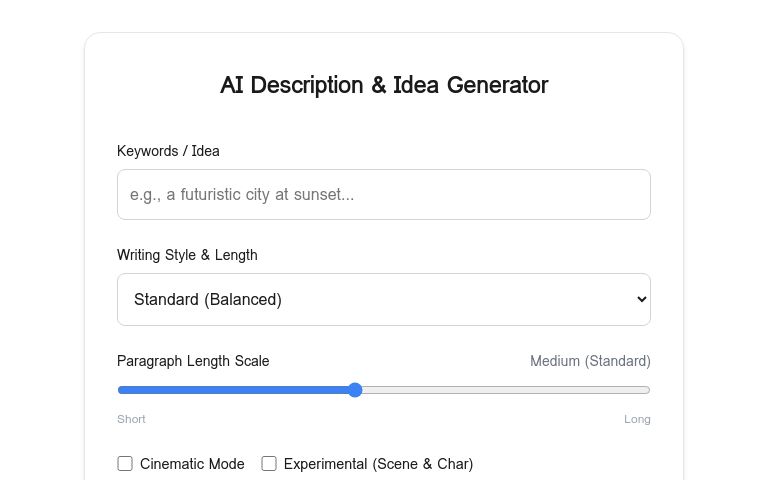Enable the Cinematic Mode checkbox
768x480 pixels.
[125, 464]
